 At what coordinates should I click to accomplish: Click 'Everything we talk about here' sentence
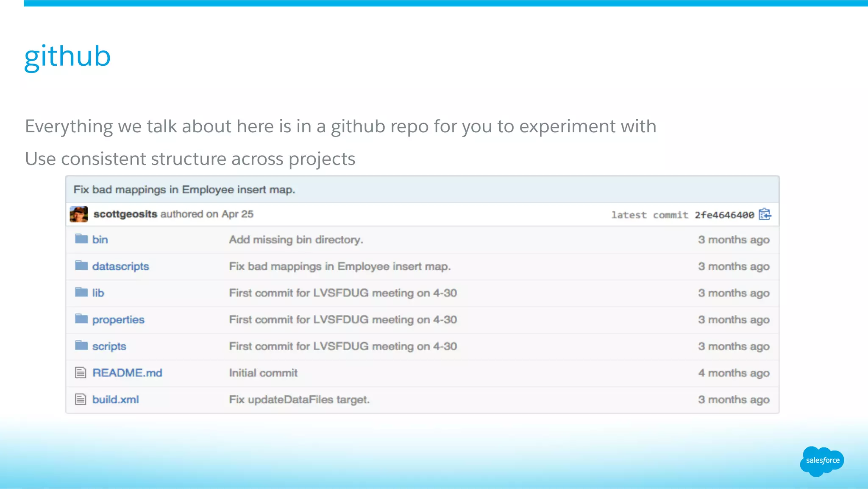[x=341, y=126]
